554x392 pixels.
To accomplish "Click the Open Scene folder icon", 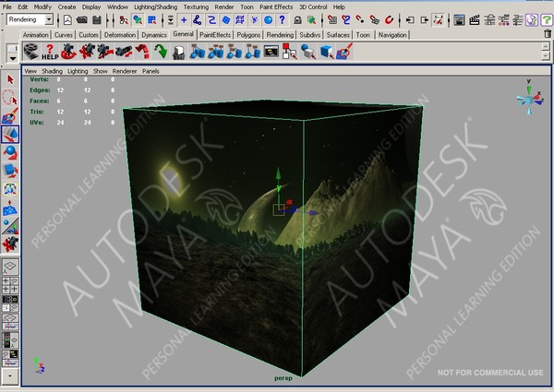I will [x=82, y=20].
